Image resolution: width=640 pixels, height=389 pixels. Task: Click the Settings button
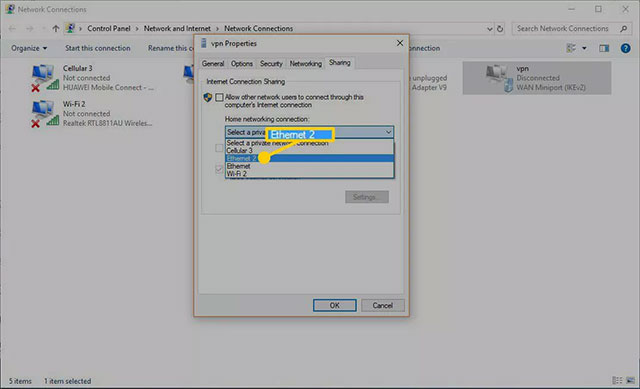coord(367,197)
